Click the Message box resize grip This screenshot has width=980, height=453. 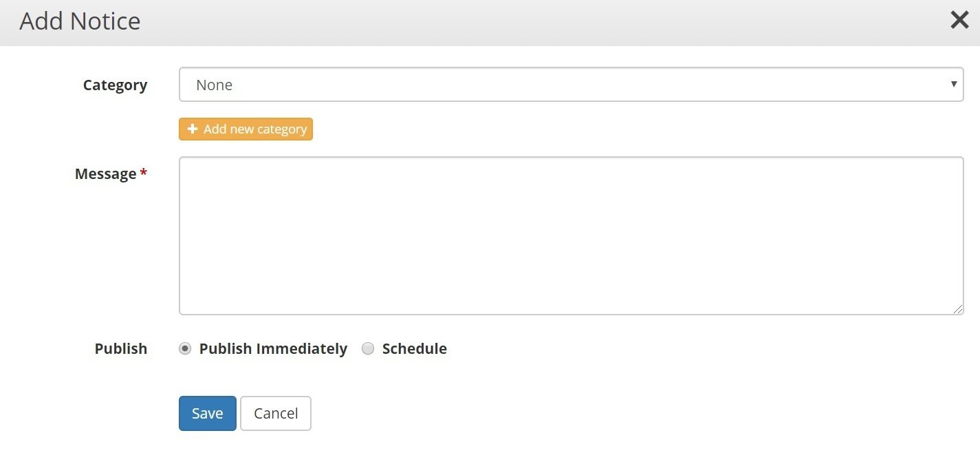pos(958,310)
